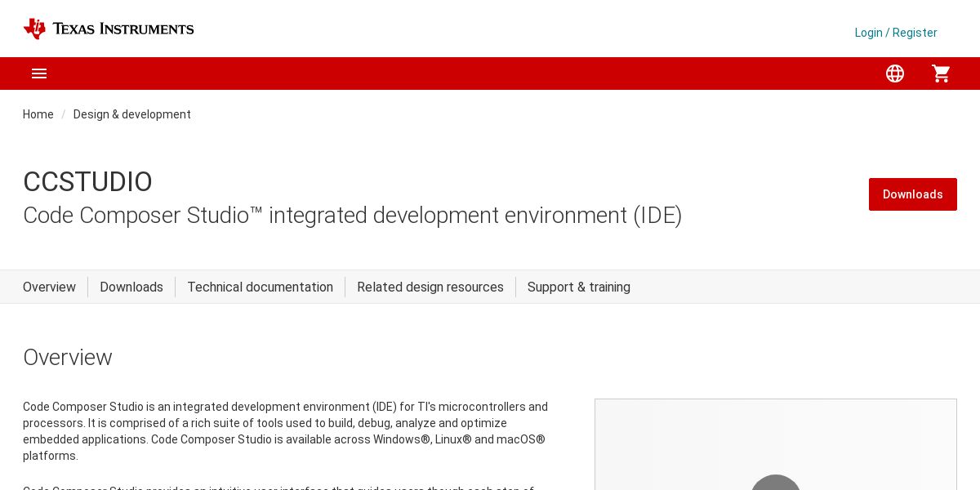Click the CCSTUDIO page title
This screenshot has width=980, height=490.
(87, 181)
